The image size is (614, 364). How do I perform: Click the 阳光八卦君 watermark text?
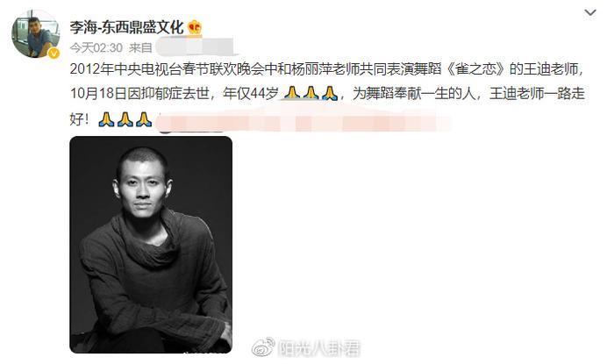click(318, 348)
